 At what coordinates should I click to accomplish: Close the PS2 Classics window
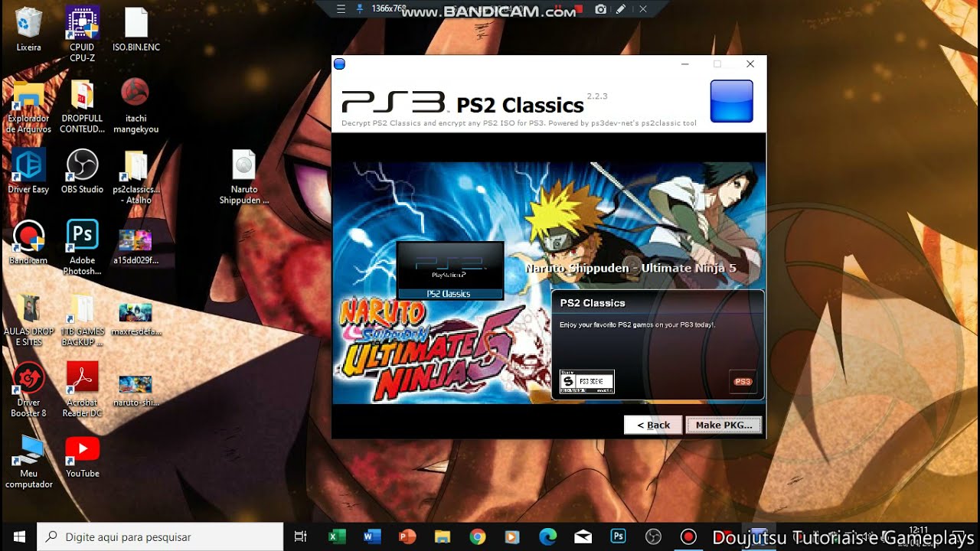pos(750,64)
